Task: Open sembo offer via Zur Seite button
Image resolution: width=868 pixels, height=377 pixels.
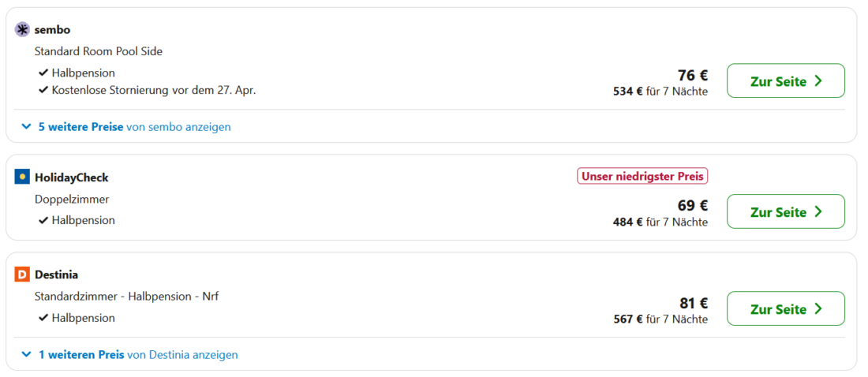Action: (785, 81)
